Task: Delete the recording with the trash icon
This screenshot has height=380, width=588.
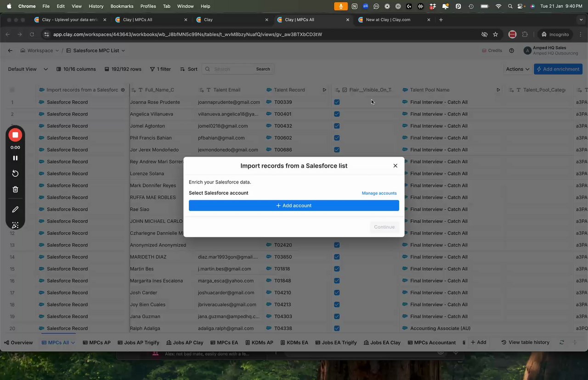Action: tap(15, 189)
